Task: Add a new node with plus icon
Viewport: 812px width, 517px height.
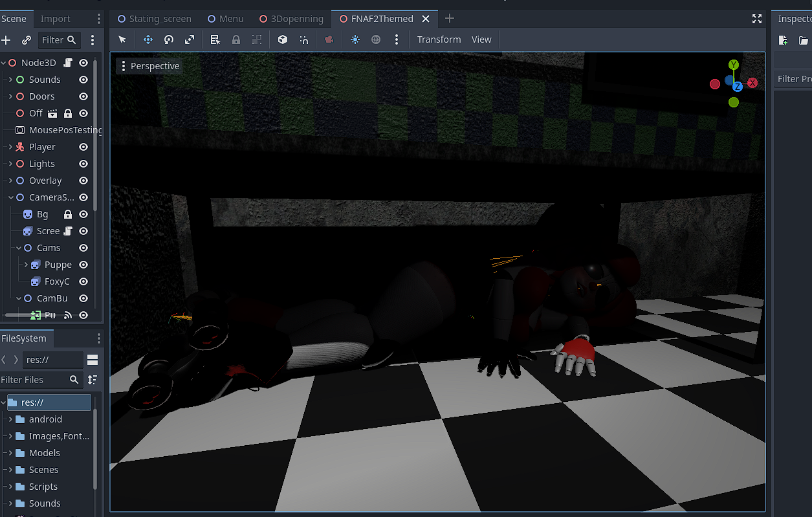Action: [6, 40]
